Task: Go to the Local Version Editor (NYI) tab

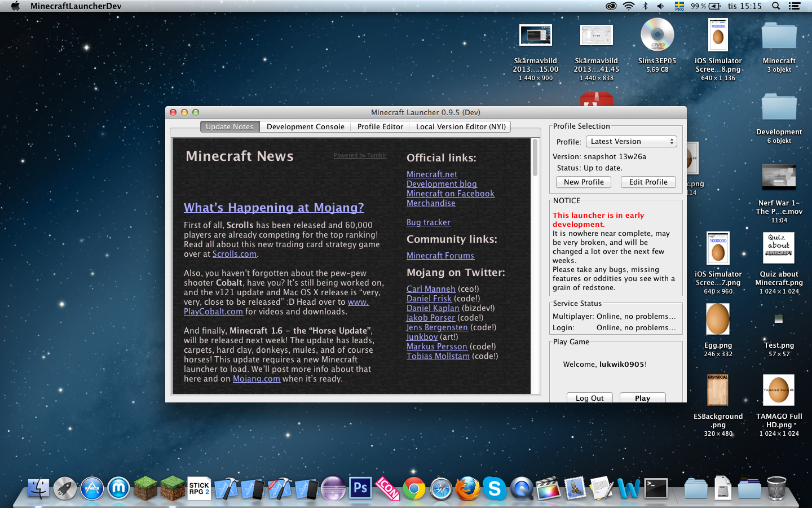Action: point(461,127)
